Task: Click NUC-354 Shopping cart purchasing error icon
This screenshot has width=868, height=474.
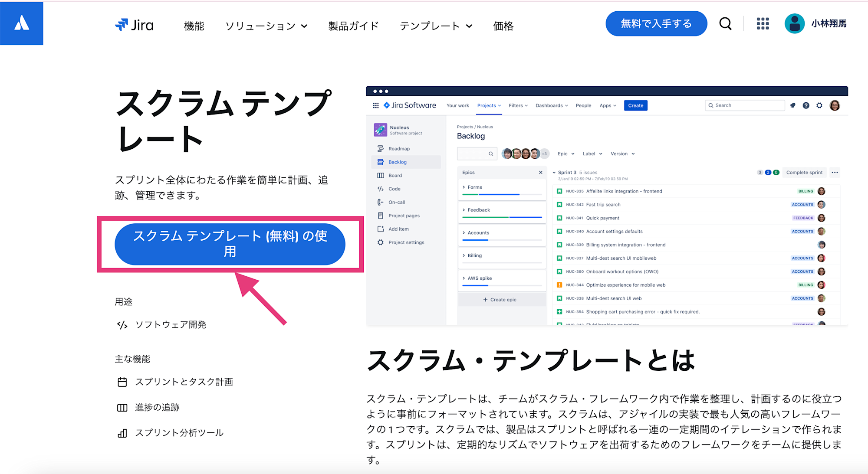Action: click(559, 312)
